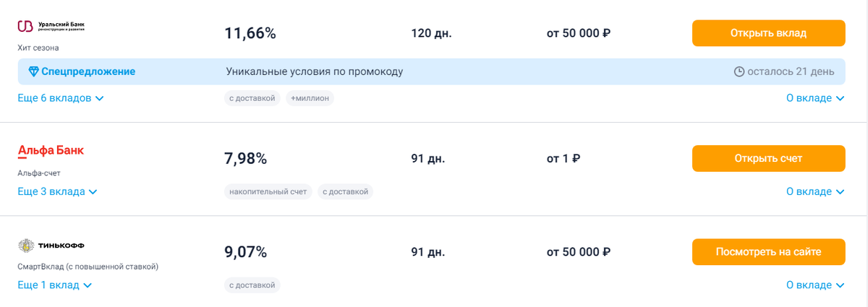
Task: Expand О вкладе in the Уральский Банк row
Action: coord(815,98)
